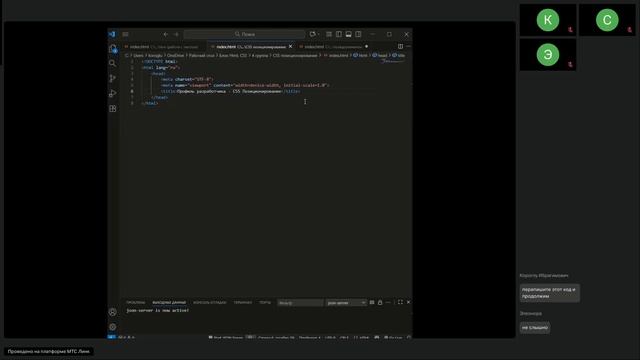Open the json-server output channel dropdown
640x360 pixels.
346,303
